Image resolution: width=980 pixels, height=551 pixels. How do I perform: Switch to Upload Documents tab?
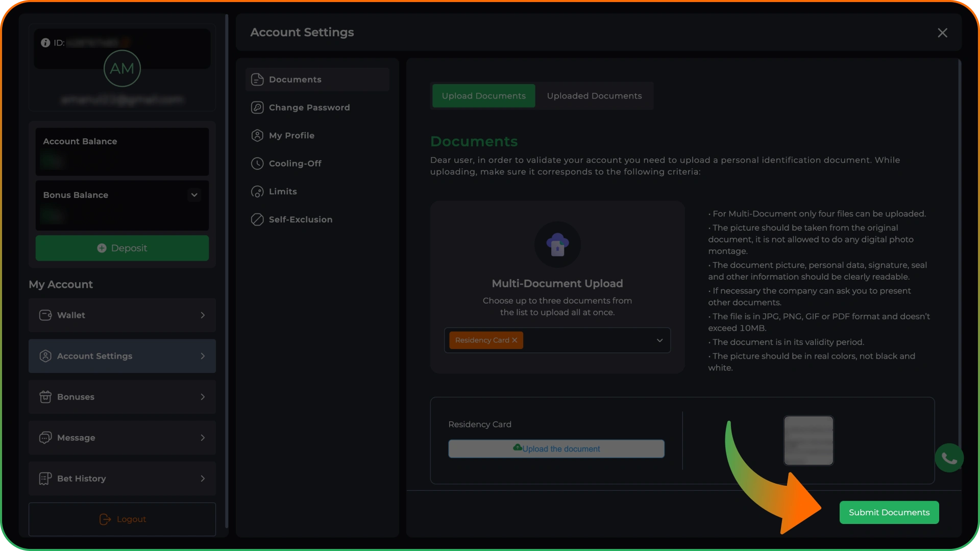(483, 96)
